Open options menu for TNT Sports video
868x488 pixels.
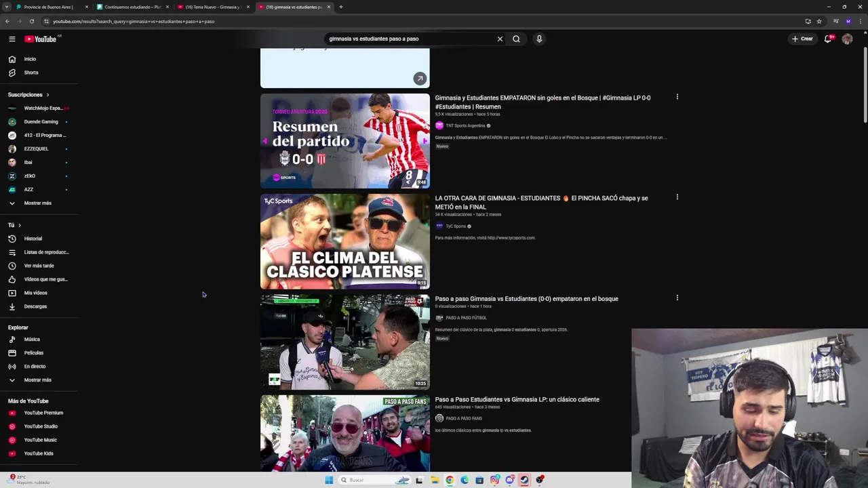click(677, 97)
